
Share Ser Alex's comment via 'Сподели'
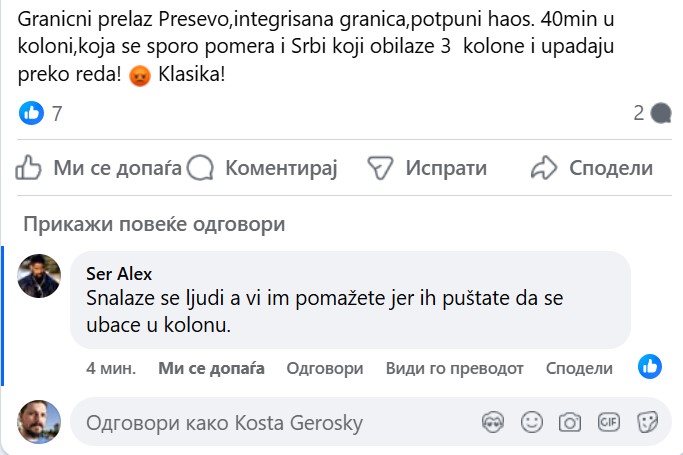pyautogui.click(x=578, y=368)
